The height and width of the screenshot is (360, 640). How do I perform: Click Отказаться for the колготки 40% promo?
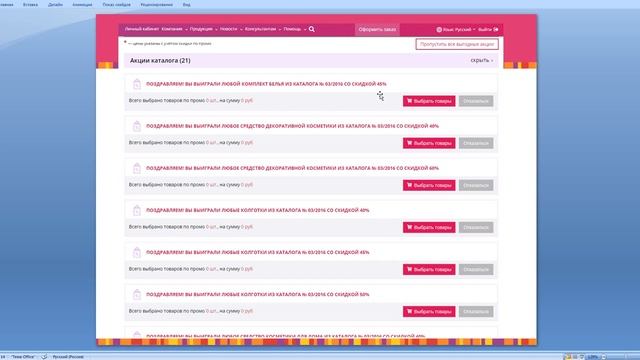point(476,227)
